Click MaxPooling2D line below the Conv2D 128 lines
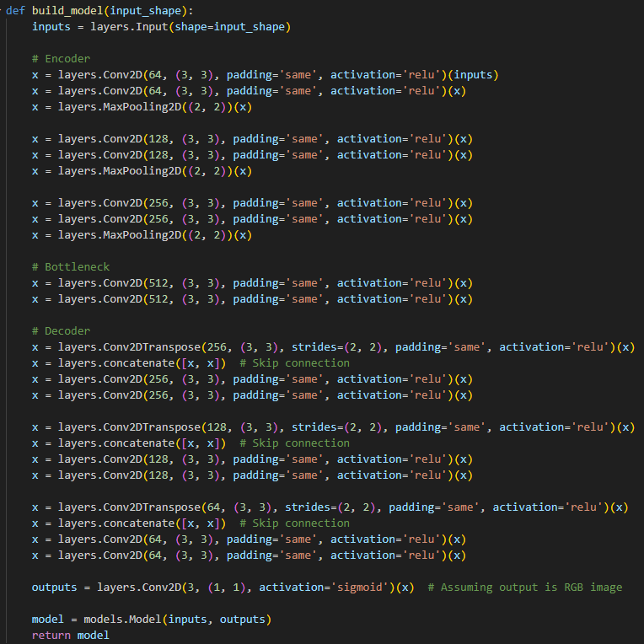 [x=142, y=171]
